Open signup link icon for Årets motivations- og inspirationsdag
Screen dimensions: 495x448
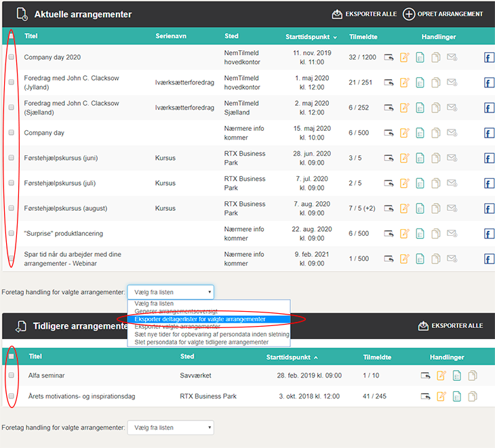(425, 396)
